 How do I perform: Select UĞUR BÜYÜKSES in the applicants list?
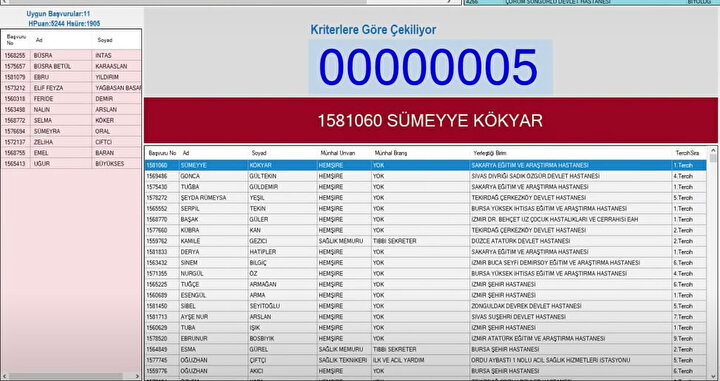point(71,163)
